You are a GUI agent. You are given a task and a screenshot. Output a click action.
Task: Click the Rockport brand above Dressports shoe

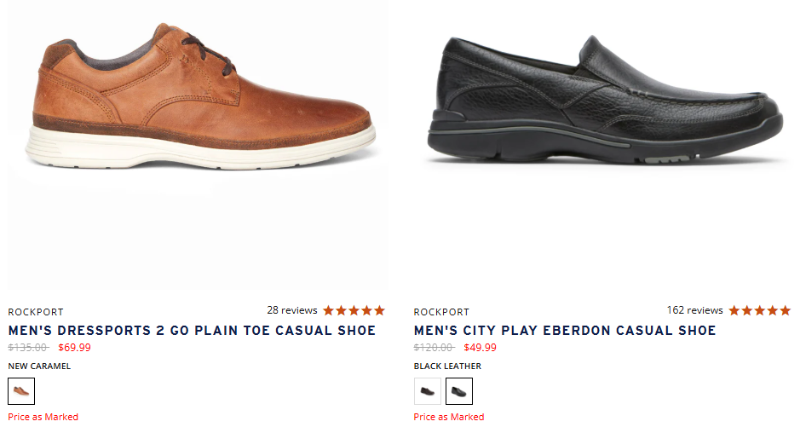tap(35, 312)
